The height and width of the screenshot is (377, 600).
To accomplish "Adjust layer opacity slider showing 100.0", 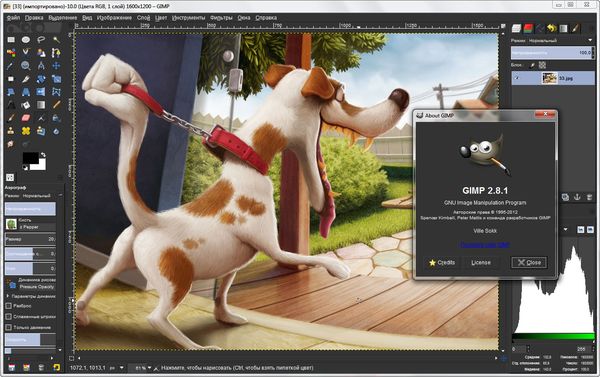I will pyautogui.click(x=553, y=52).
